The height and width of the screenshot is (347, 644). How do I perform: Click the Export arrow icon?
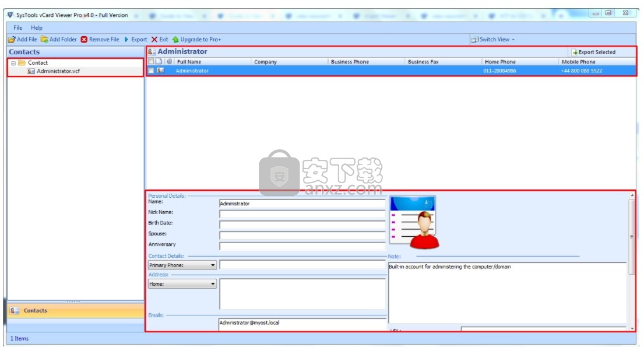[126, 40]
